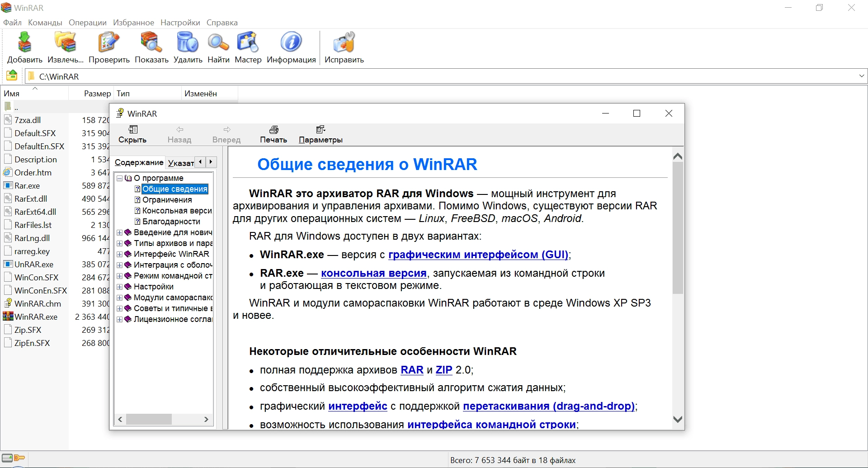Click the help content scrollbar up arrow
The height and width of the screenshot is (468, 868).
tap(678, 156)
